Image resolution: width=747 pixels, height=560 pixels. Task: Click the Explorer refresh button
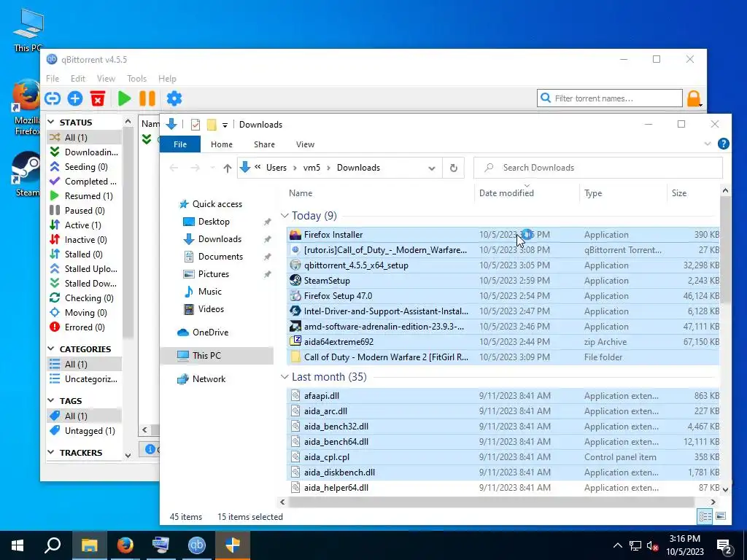coord(454,168)
